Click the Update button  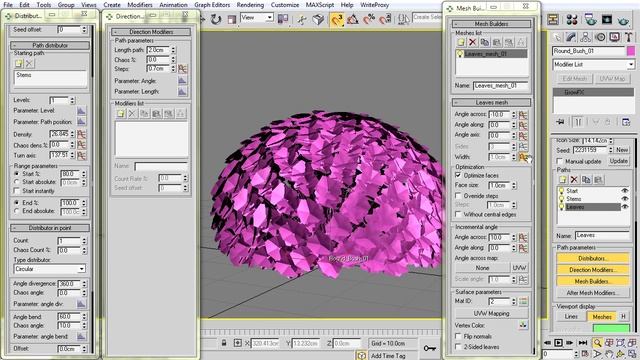tap(618, 161)
